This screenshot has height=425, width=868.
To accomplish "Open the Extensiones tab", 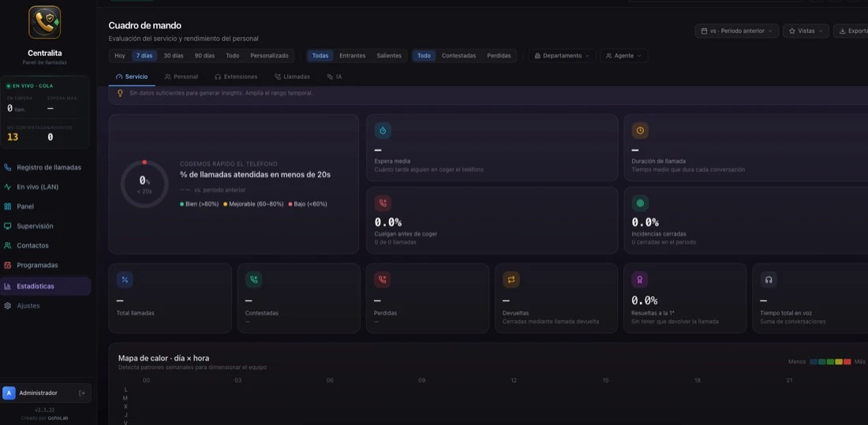I will click(236, 77).
